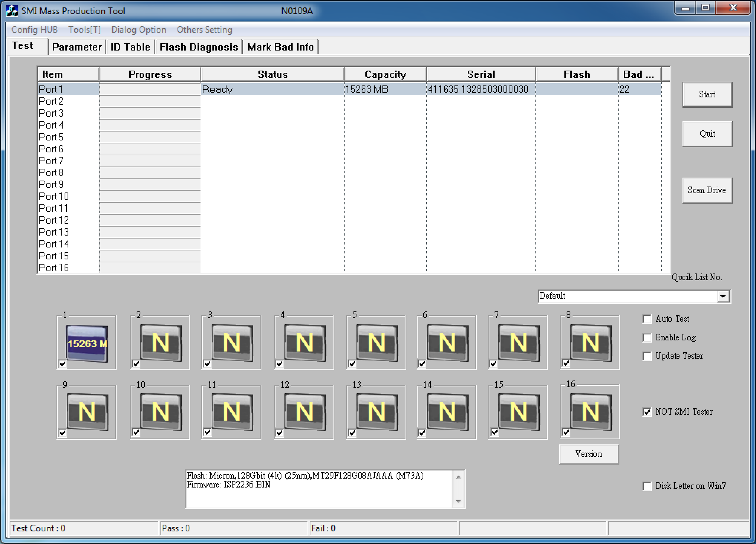The image size is (756, 544).
Task: Click the port 14 N drive icon
Action: coord(447,412)
